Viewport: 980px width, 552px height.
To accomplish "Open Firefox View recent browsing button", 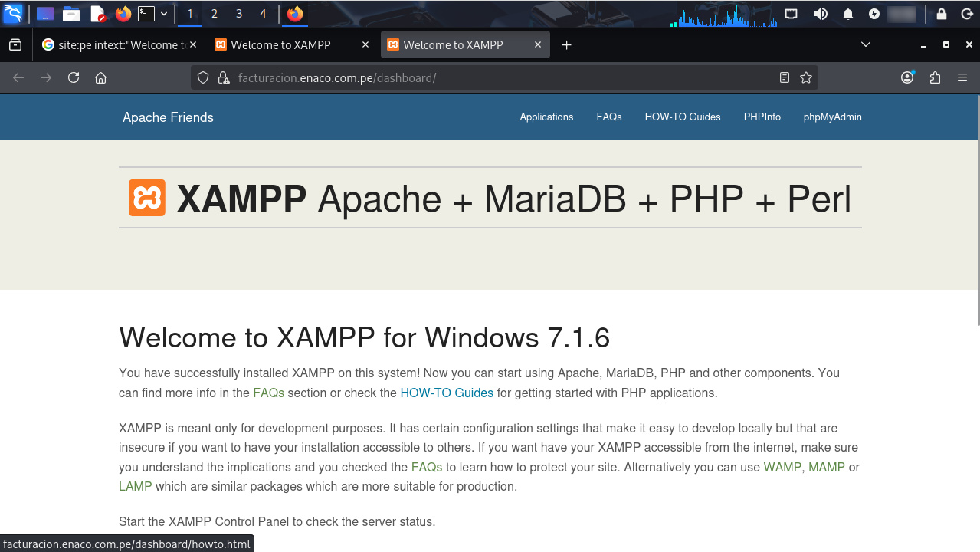I will click(x=15, y=45).
